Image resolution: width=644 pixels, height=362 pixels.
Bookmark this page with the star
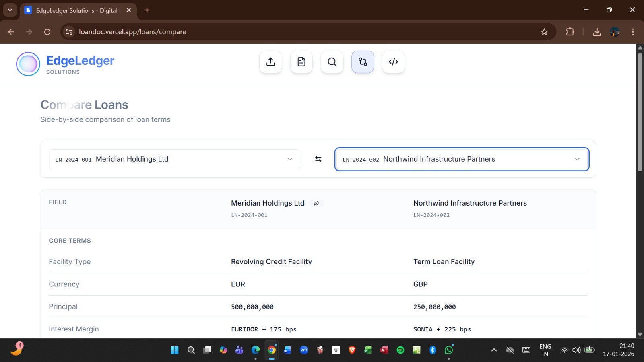[544, 32]
